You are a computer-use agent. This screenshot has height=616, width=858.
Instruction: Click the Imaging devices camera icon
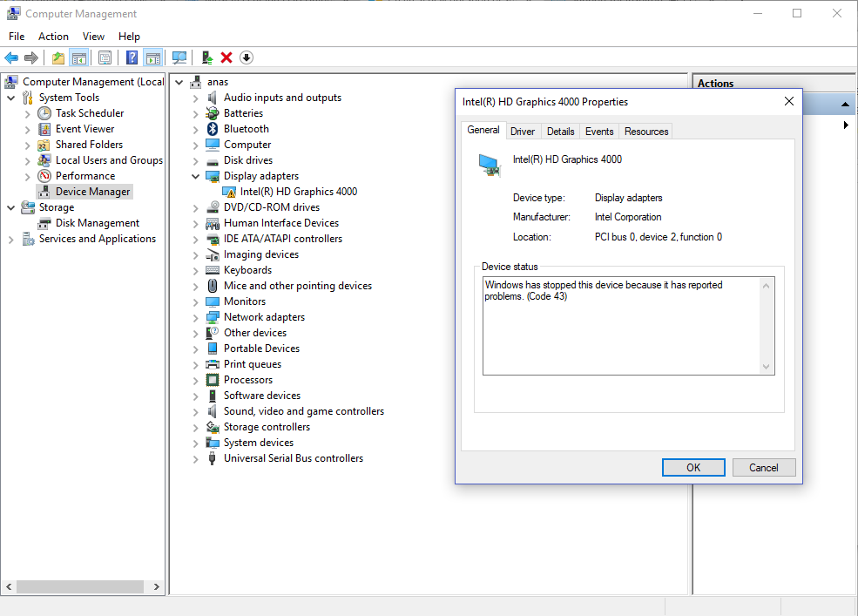pyautogui.click(x=213, y=254)
